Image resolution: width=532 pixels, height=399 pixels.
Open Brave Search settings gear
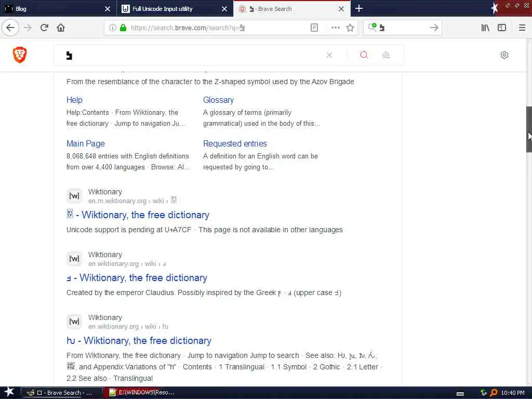(x=504, y=55)
